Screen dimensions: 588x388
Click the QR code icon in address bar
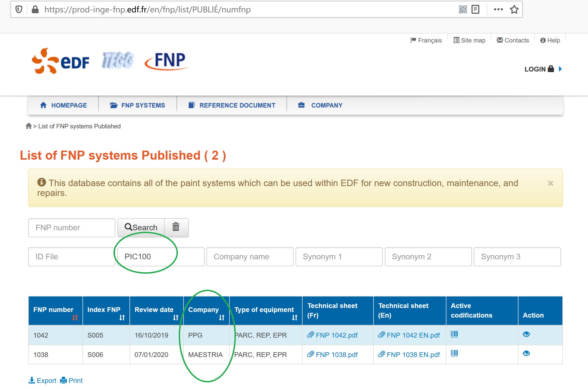[x=463, y=10]
